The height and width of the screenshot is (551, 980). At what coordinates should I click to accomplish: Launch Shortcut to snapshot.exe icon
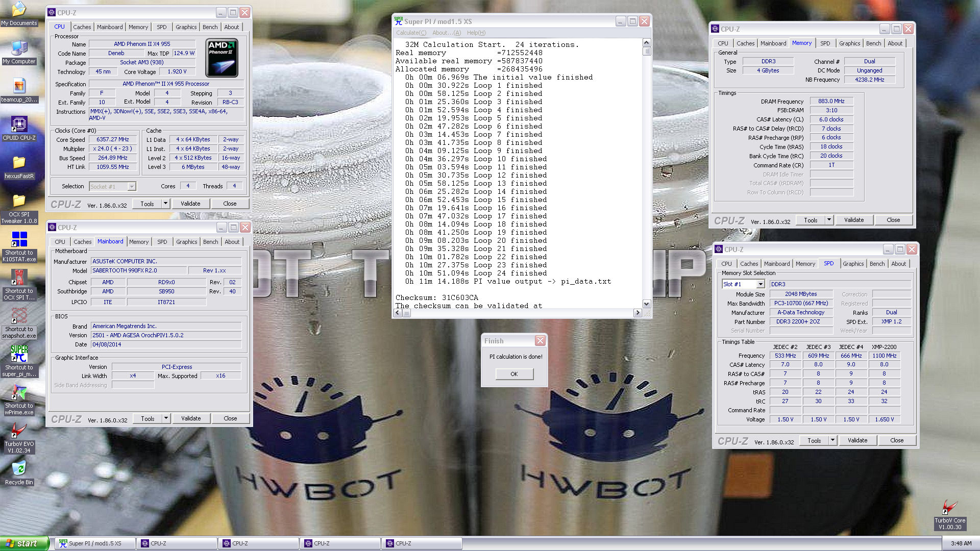19,323
